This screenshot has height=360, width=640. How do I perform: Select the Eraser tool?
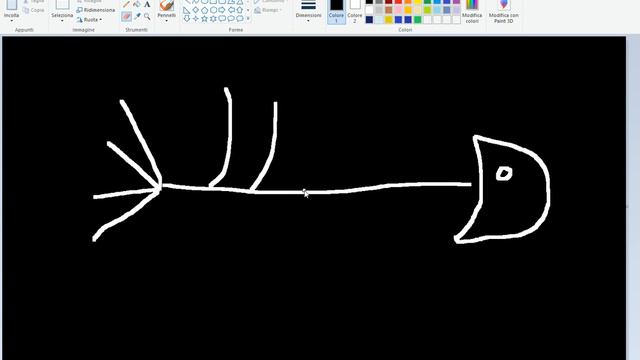pyautogui.click(x=127, y=16)
